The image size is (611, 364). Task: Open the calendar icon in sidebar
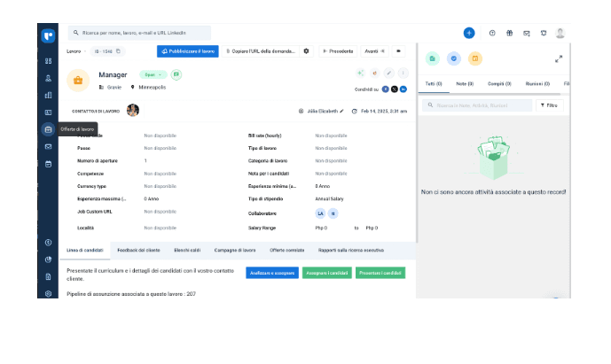[x=48, y=164]
